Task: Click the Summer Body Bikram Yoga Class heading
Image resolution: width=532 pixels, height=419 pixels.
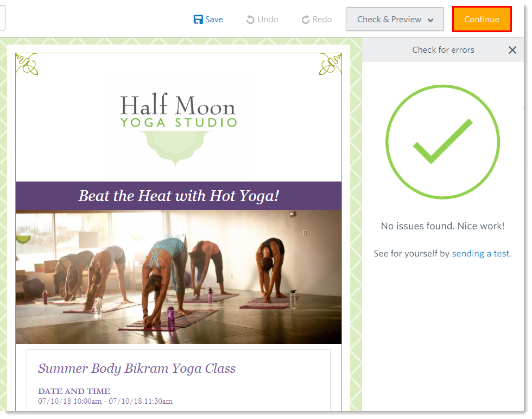Action: (x=137, y=368)
